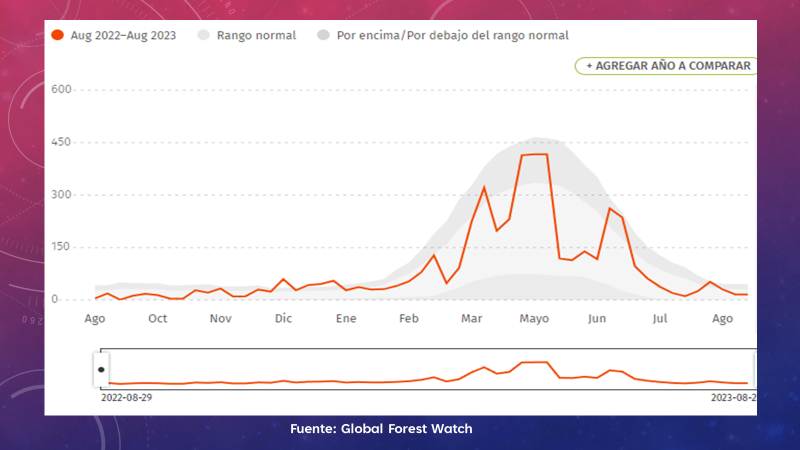Click the light gray 'Rango normal' legend dot

(x=204, y=35)
